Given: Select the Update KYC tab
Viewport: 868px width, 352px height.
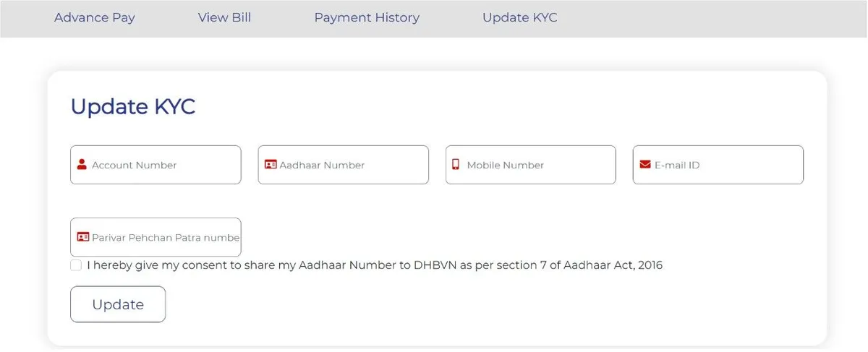Looking at the screenshot, I should click(x=519, y=17).
